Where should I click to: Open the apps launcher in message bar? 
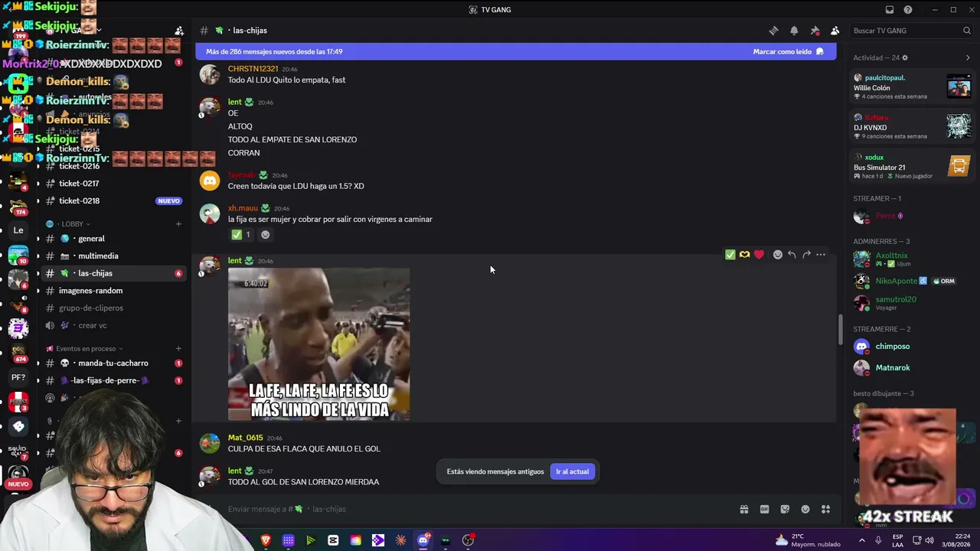tap(825, 509)
